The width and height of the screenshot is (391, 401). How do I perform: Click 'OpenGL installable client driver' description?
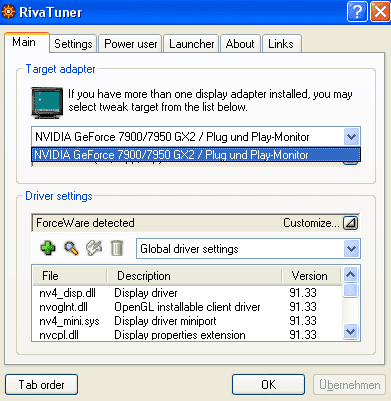click(x=187, y=307)
